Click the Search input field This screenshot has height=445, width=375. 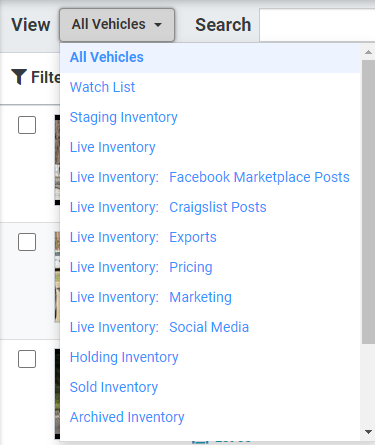click(x=317, y=25)
